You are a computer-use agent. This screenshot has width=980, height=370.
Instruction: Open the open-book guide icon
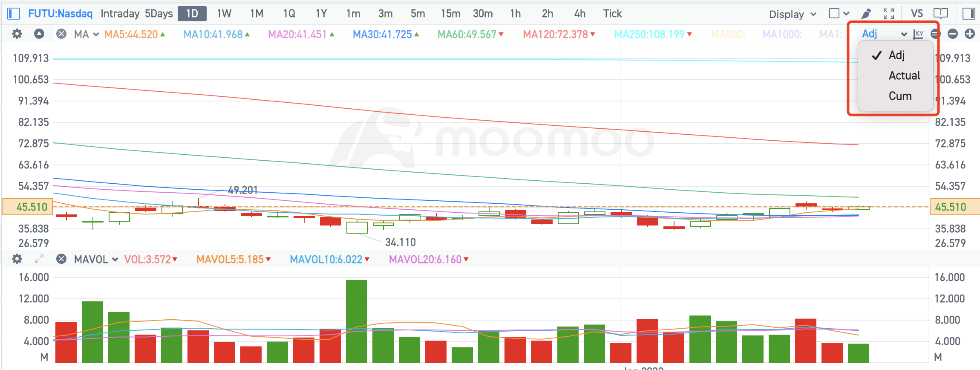click(x=941, y=14)
